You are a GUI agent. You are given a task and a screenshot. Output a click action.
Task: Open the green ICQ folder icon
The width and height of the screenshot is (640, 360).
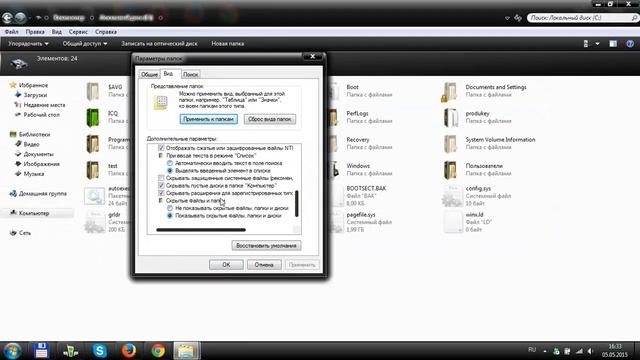click(x=93, y=118)
